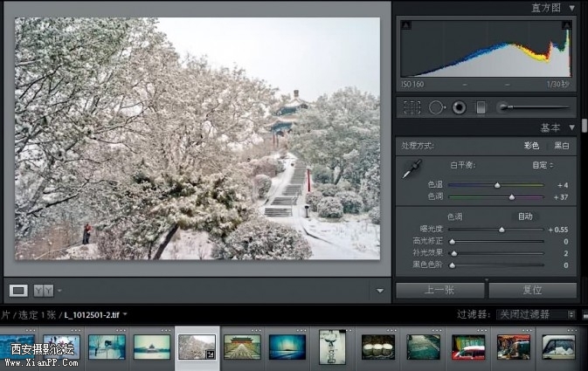Toggle shadow clipping indicator in histogram

[405, 26]
